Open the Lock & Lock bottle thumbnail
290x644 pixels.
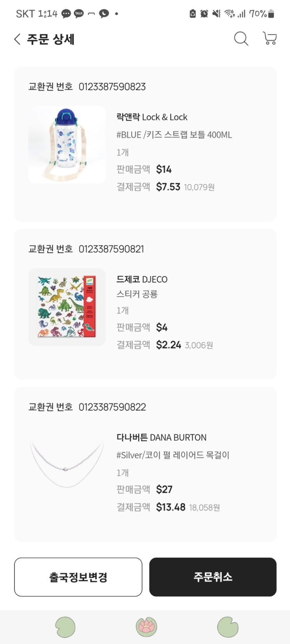pyautogui.click(x=67, y=145)
